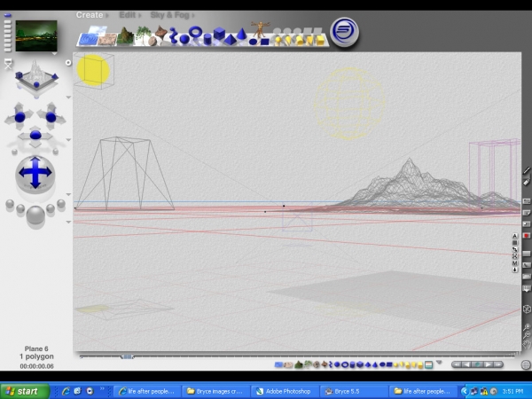
Task: Click the camera trackball with blue arrows
Action: pyautogui.click(x=35, y=174)
